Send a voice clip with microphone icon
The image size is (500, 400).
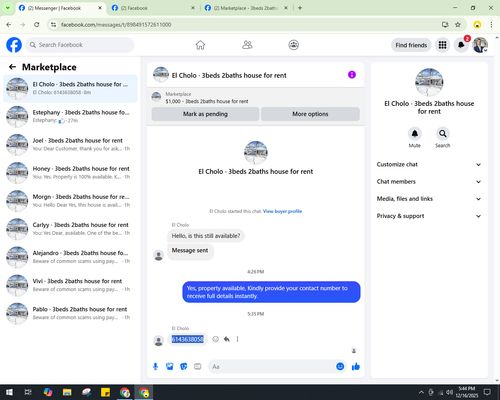[155, 367]
